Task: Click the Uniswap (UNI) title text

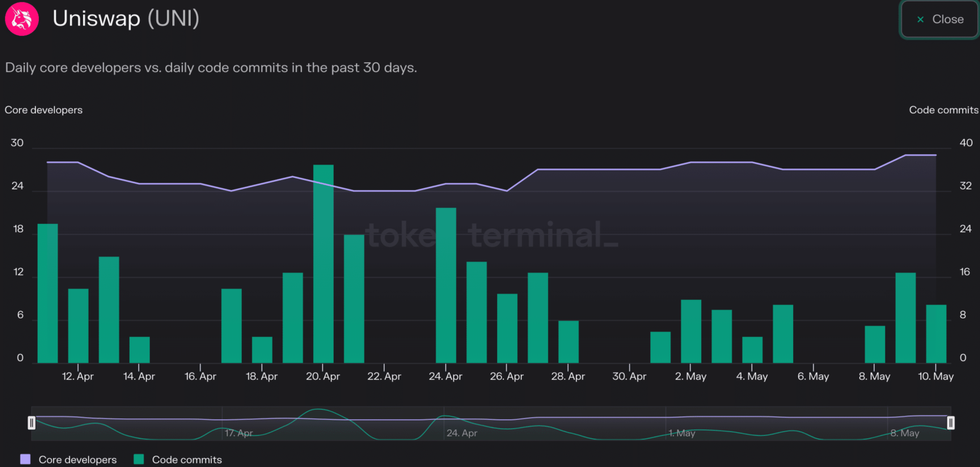Action: coord(126,19)
